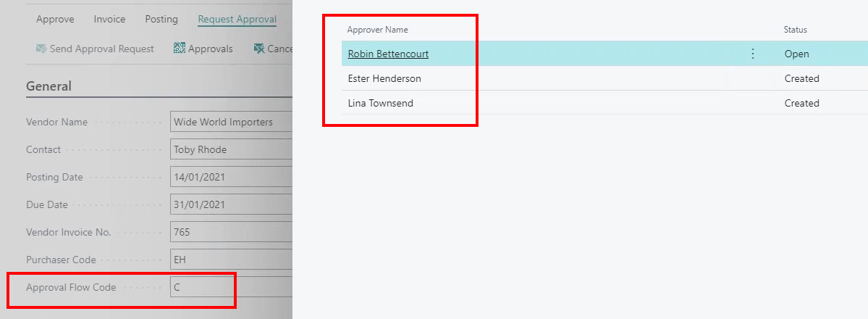Click the Send Approval Request envelope icon
Screen dimensions: 868x319
[x=41, y=49]
